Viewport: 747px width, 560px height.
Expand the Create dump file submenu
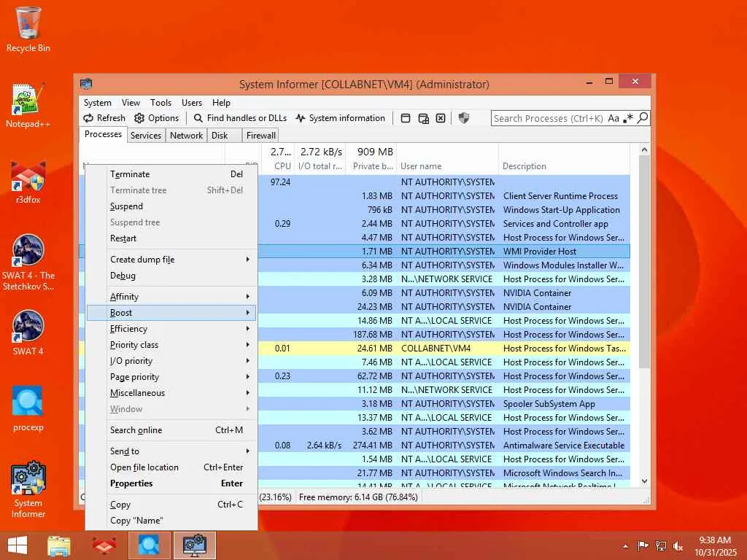tap(171, 260)
